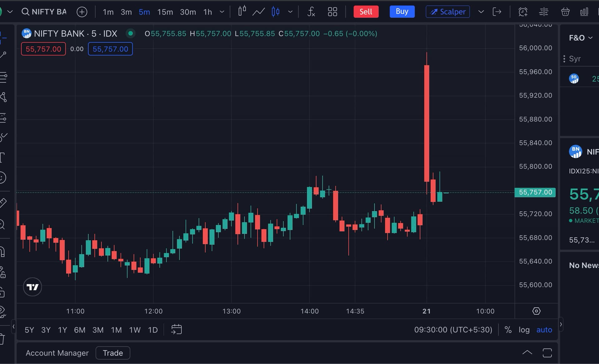Screen dimensions: 599x364
Task: Click the blue 55,757.00 buy price box
Action: [x=110, y=49]
